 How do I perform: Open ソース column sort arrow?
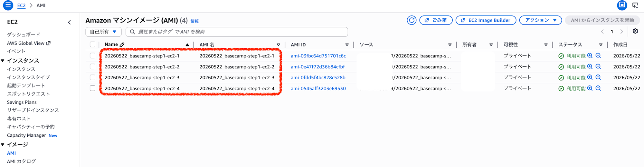[x=450, y=45]
